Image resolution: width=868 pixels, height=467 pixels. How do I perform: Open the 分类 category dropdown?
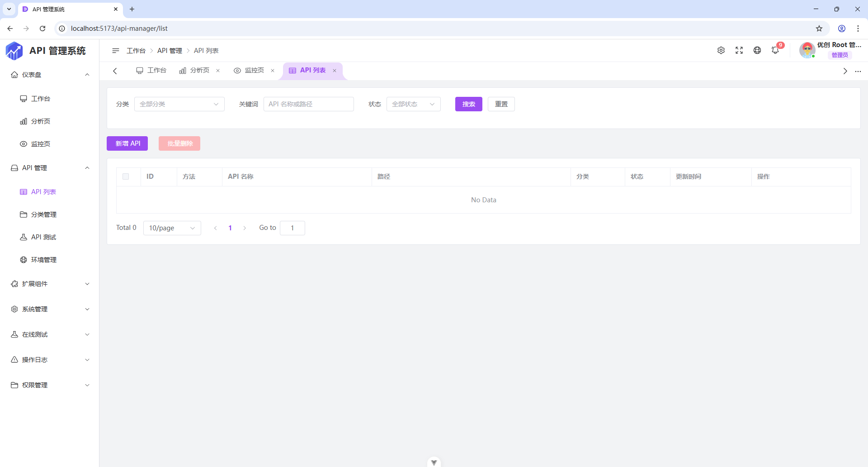point(179,104)
